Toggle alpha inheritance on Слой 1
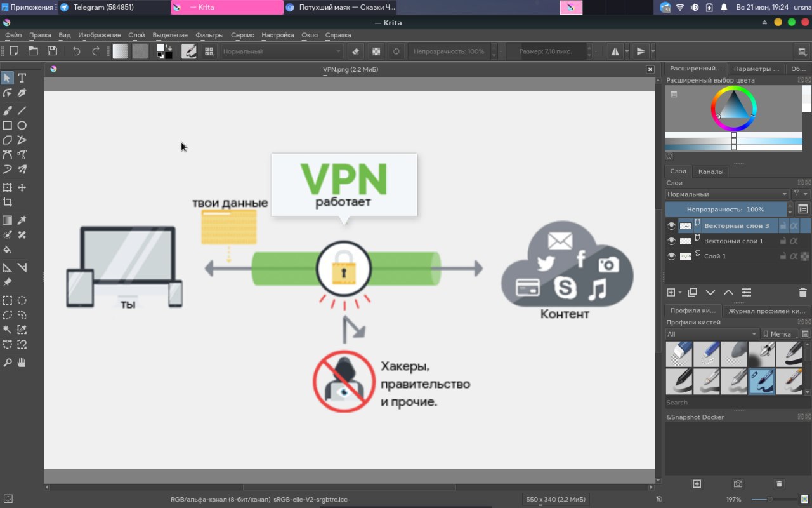Screen dimensions: 812x508 coord(794,256)
